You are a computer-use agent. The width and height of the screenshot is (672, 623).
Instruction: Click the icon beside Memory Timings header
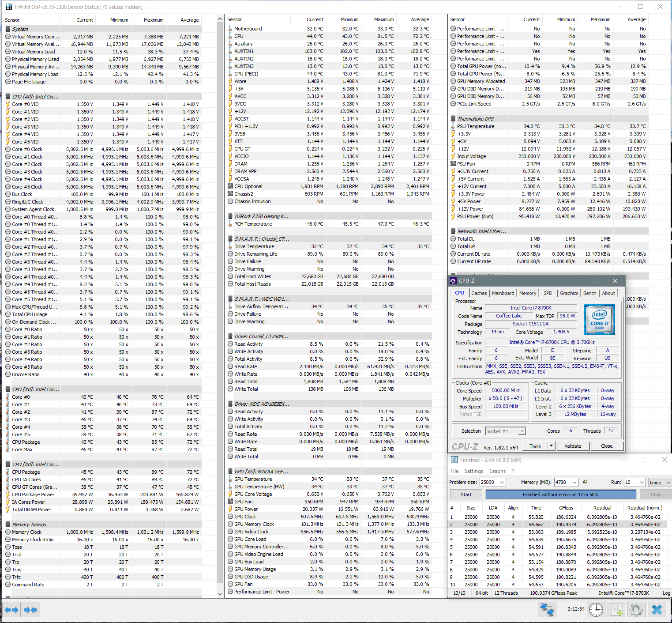pyautogui.click(x=8, y=525)
